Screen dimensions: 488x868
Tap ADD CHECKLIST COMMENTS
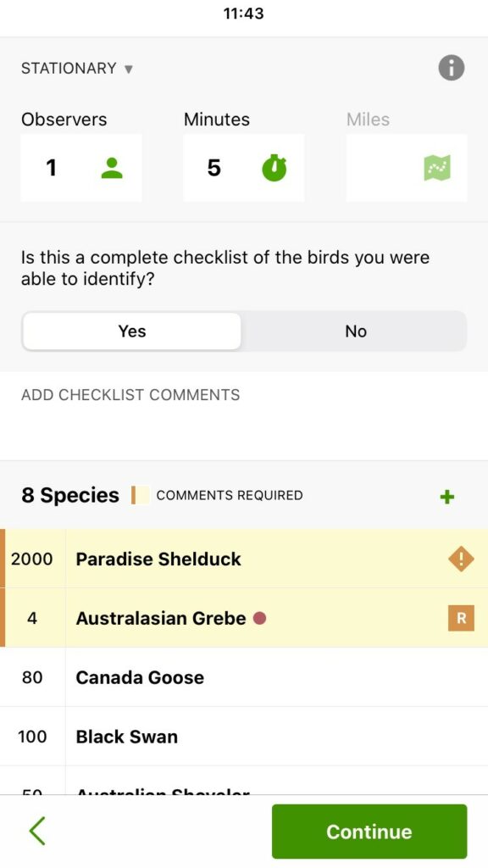coord(130,395)
